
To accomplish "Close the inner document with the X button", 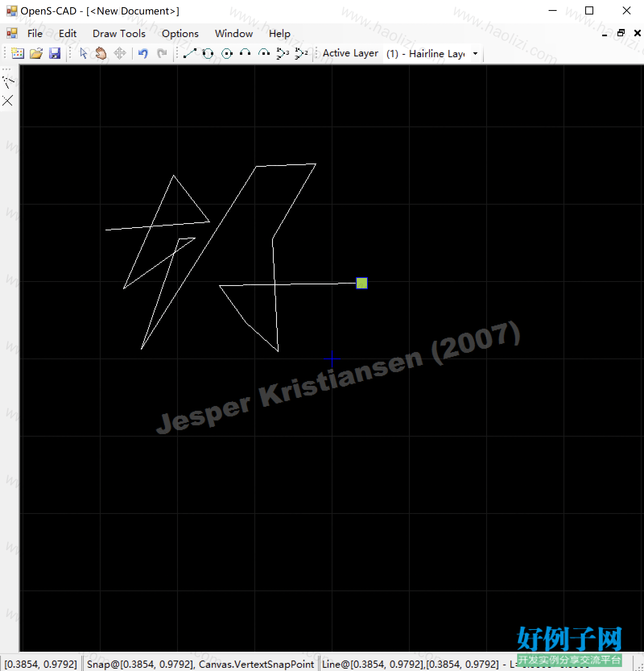I will pyautogui.click(x=638, y=33).
